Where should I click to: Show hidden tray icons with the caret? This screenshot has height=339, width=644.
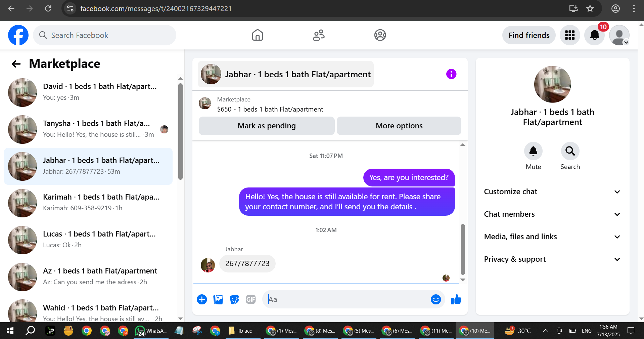click(546, 331)
